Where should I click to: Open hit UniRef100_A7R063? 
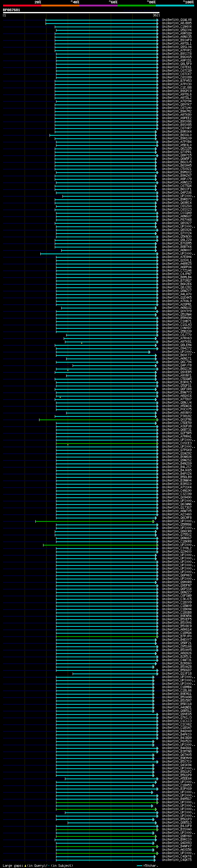point(177,338)
